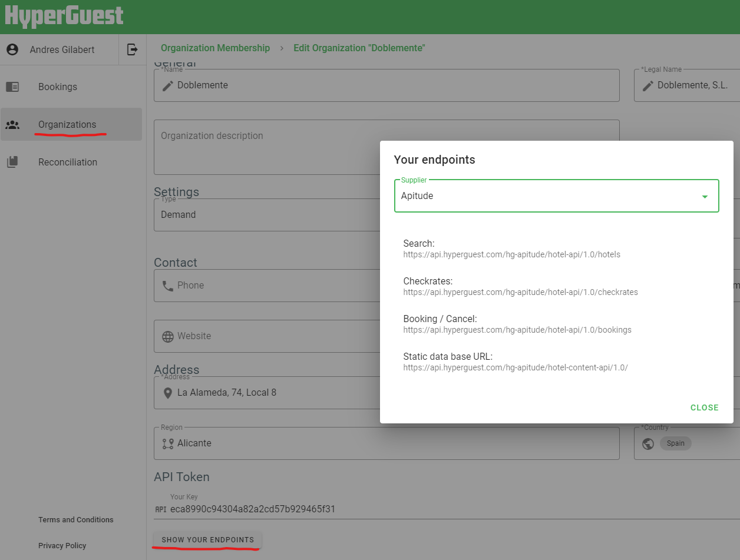Click the "Checkrates:" label in dialog
The width and height of the screenshot is (740, 560).
(428, 281)
